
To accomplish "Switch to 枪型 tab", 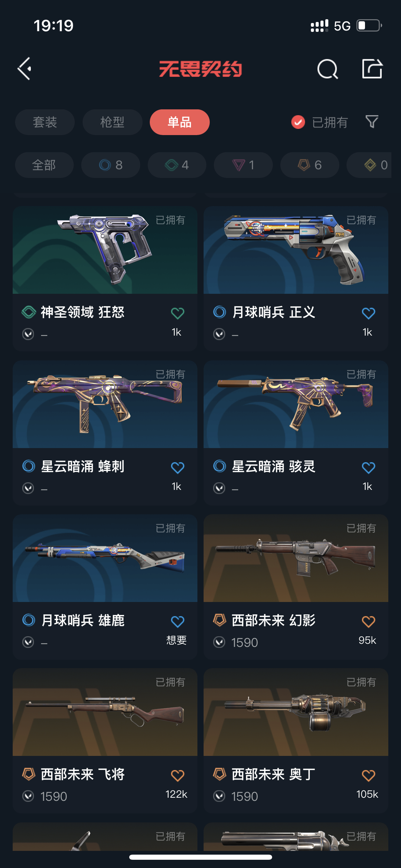I will click(x=113, y=122).
